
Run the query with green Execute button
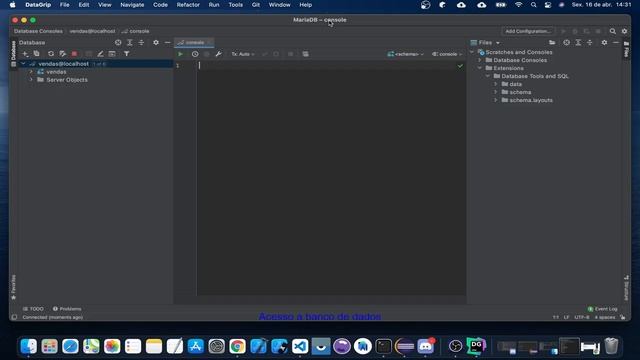point(180,54)
